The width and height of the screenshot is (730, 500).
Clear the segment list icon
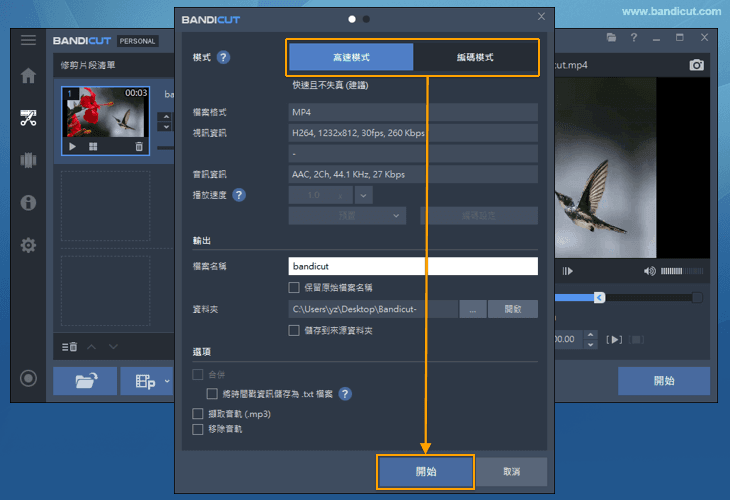point(69,347)
